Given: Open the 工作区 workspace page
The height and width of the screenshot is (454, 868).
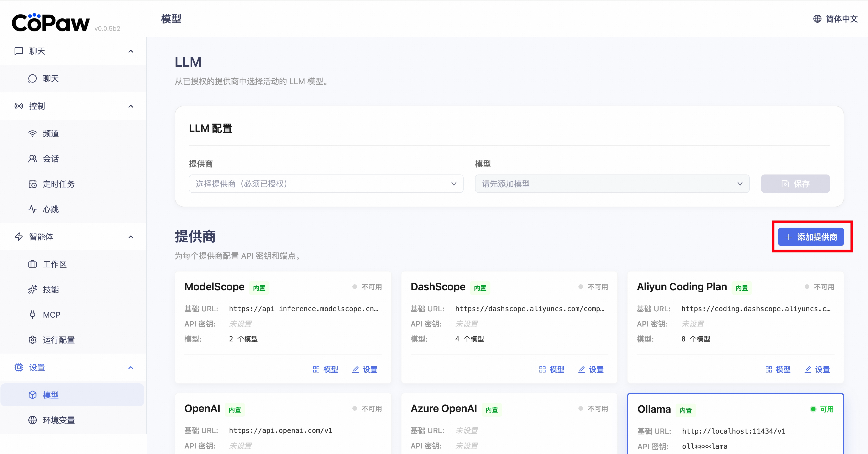Looking at the screenshot, I should (55, 264).
